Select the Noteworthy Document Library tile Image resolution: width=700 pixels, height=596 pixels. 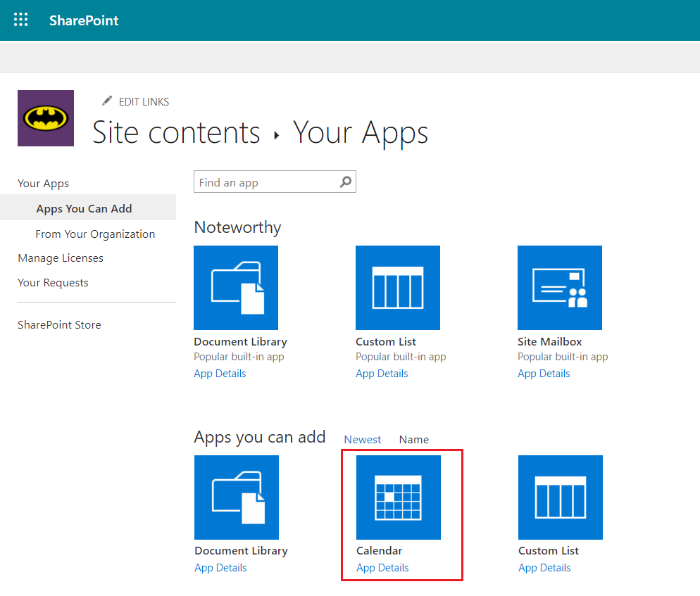(x=236, y=288)
